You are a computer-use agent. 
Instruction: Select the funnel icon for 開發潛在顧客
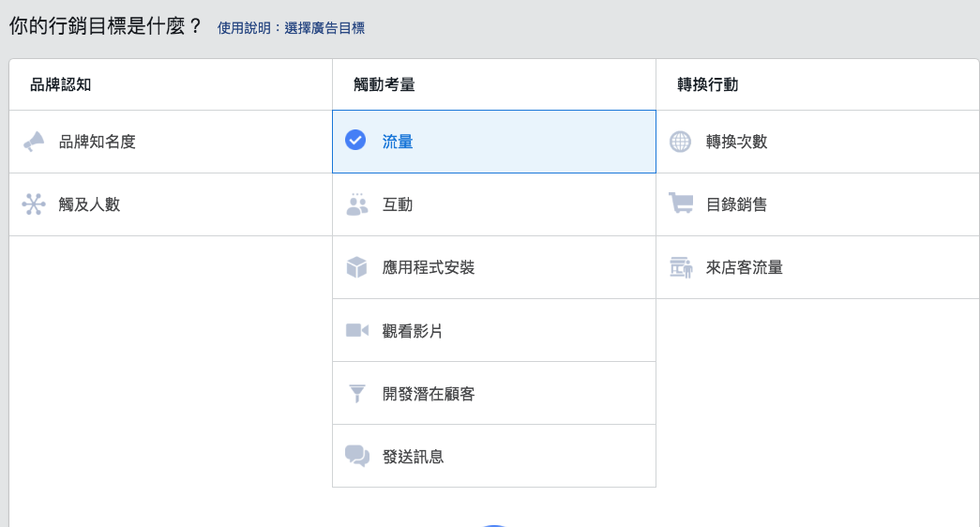[x=356, y=394]
